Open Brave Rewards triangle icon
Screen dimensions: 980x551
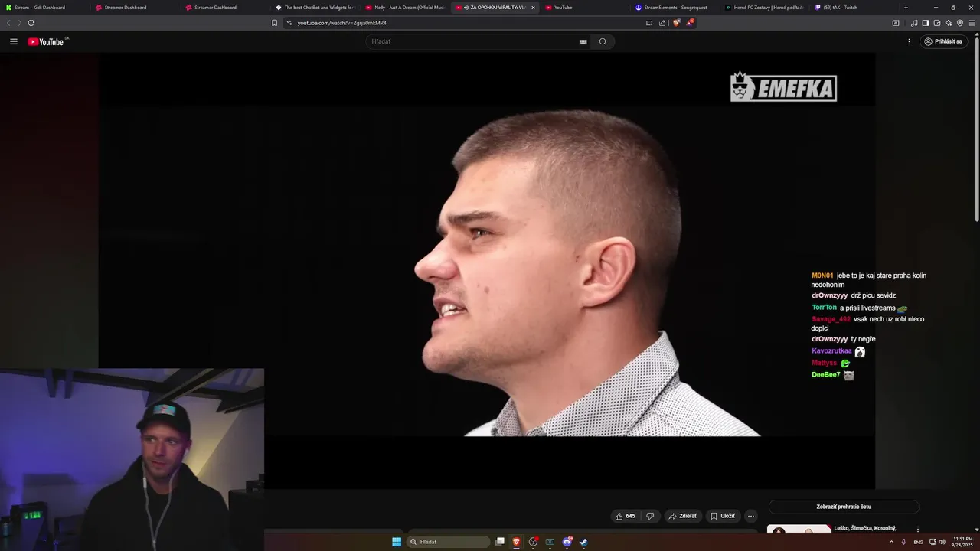(689, 23)
